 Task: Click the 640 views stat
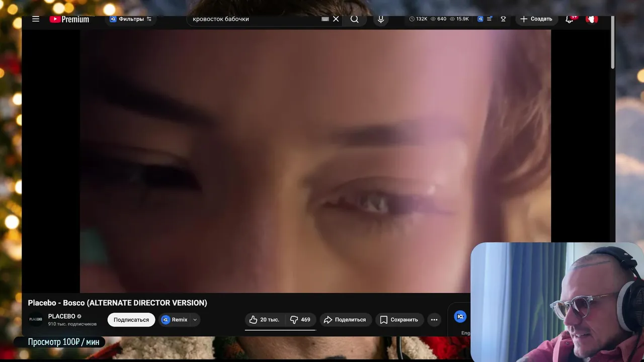[x=438, y=19]
